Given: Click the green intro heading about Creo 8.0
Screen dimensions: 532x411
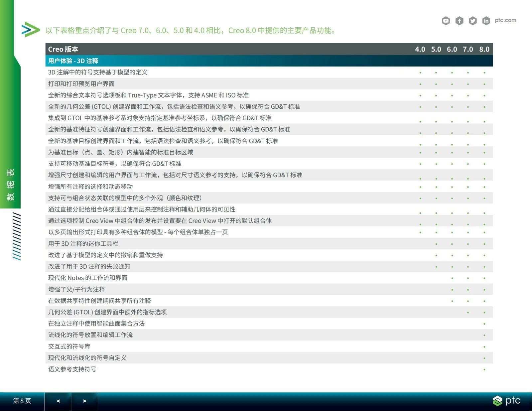Looking at the screenshot, I should 192,30.
